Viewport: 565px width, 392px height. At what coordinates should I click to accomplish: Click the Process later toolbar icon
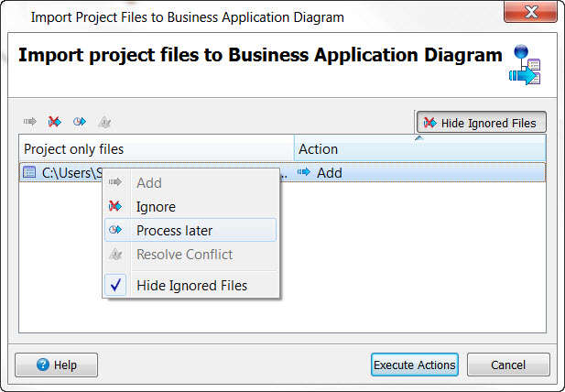click(x=80, y=122)
